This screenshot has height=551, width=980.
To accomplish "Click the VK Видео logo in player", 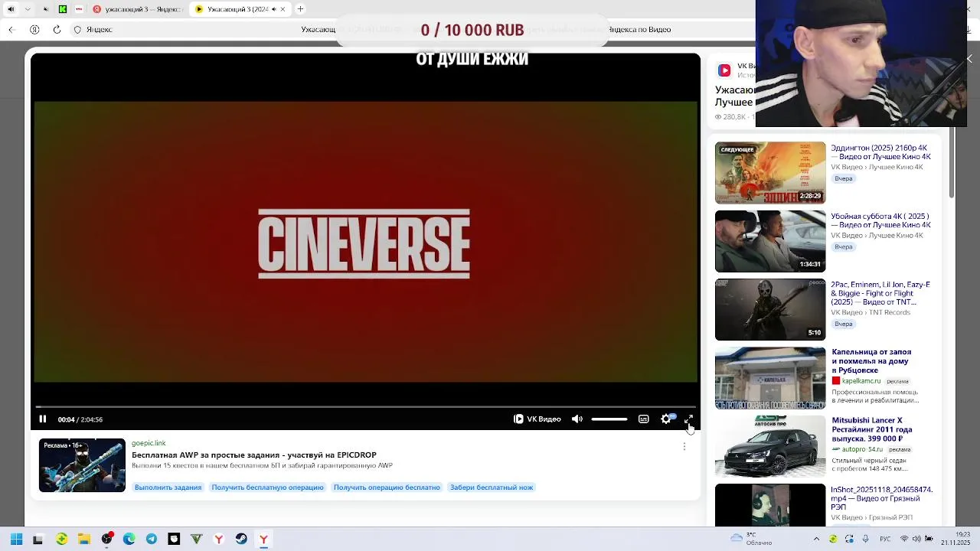I will coord(537,419).
